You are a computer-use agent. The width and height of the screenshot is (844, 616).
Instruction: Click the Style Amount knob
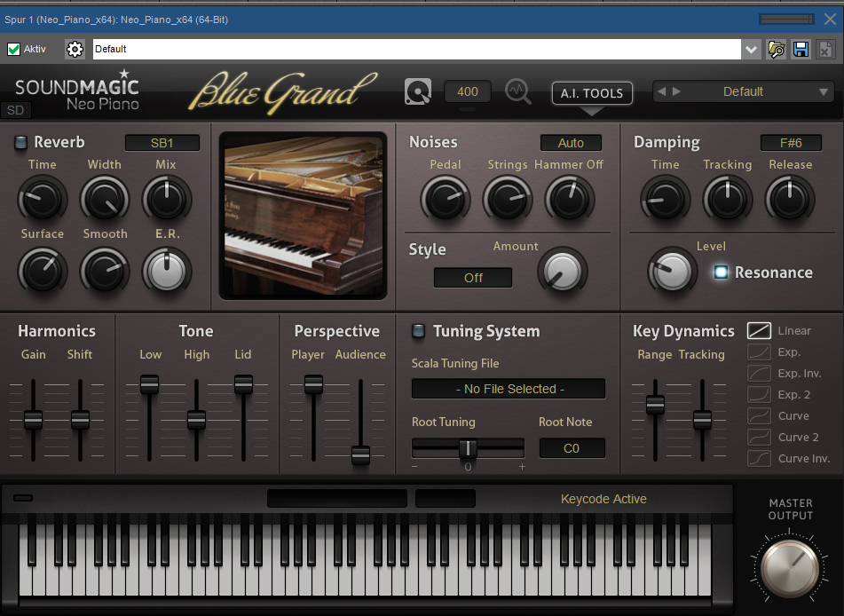562,271
